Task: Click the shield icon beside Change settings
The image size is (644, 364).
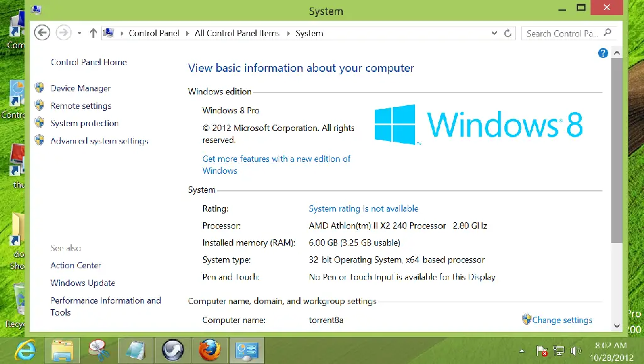Action: coord(526,319)
